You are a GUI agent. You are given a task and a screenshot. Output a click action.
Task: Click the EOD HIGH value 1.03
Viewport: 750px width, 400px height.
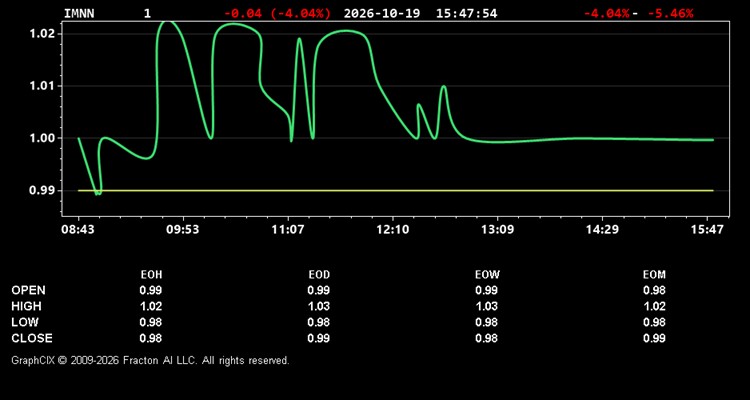tap(319, 306)
